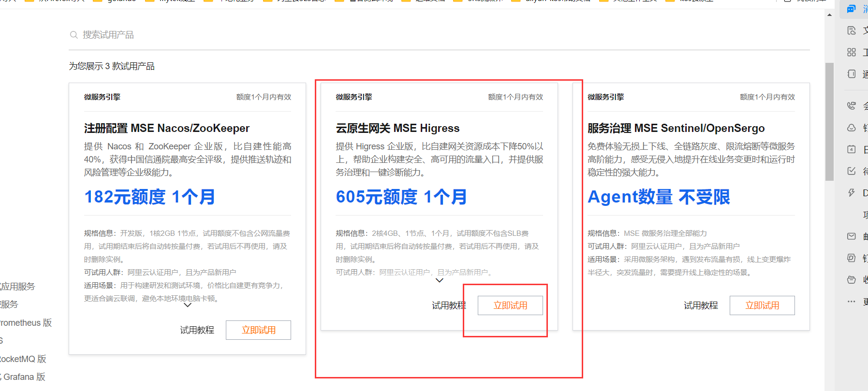Click 立即试用 for 云原生网关 MSE Higress
Image resolution: width=868 pixels, height=391 pixels.
point(510,305)
